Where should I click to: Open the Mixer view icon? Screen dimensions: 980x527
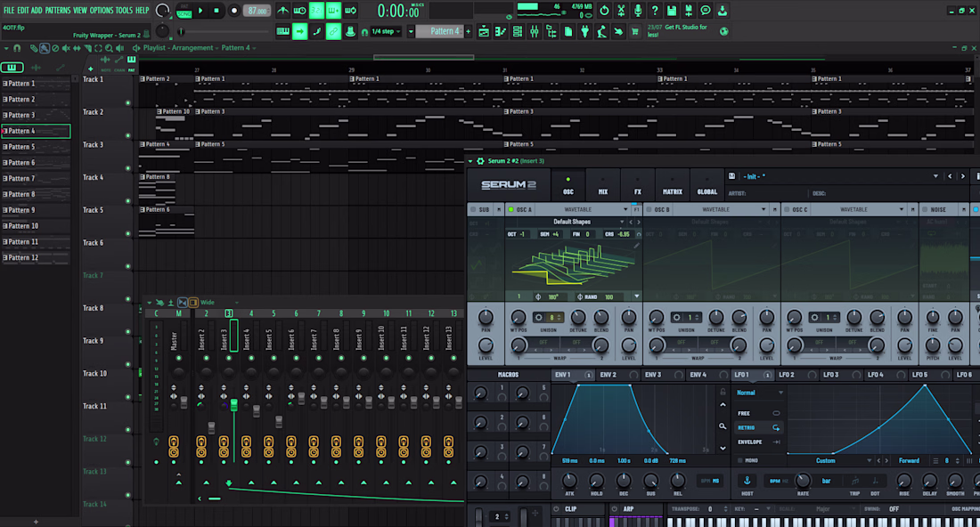[x=535, y=31]
